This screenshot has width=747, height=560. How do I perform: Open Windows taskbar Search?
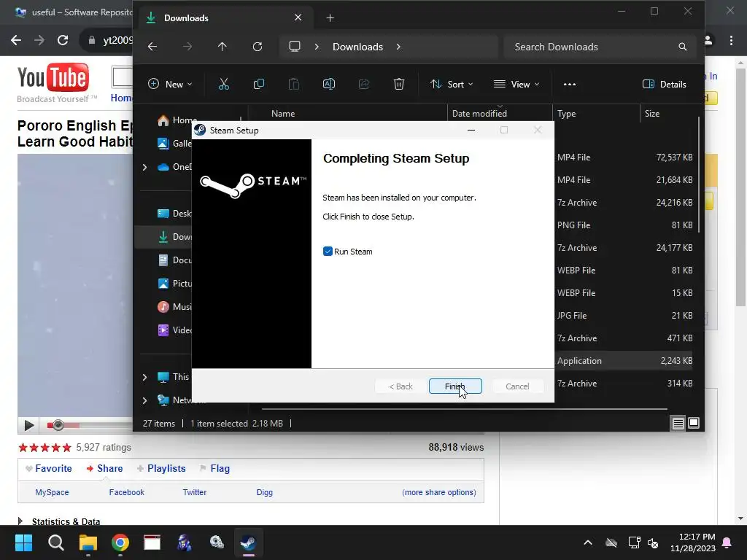click(55, 542)
